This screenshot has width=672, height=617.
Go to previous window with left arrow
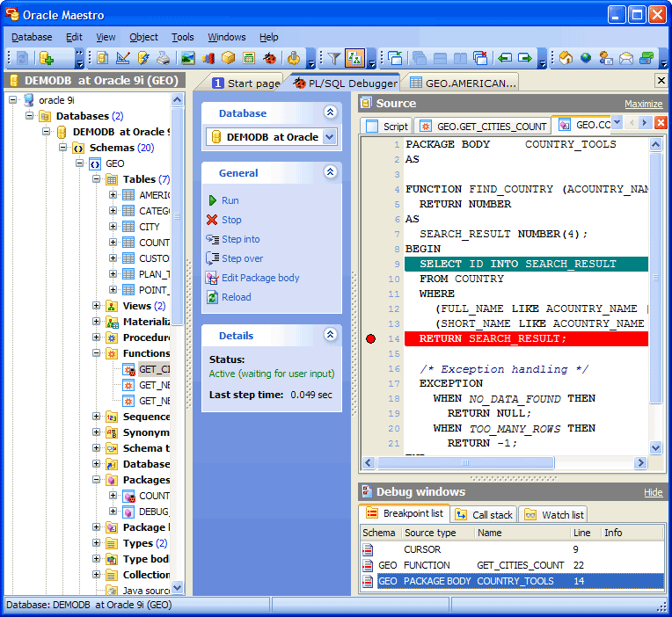pyautogui.click(x=504, y=58)
